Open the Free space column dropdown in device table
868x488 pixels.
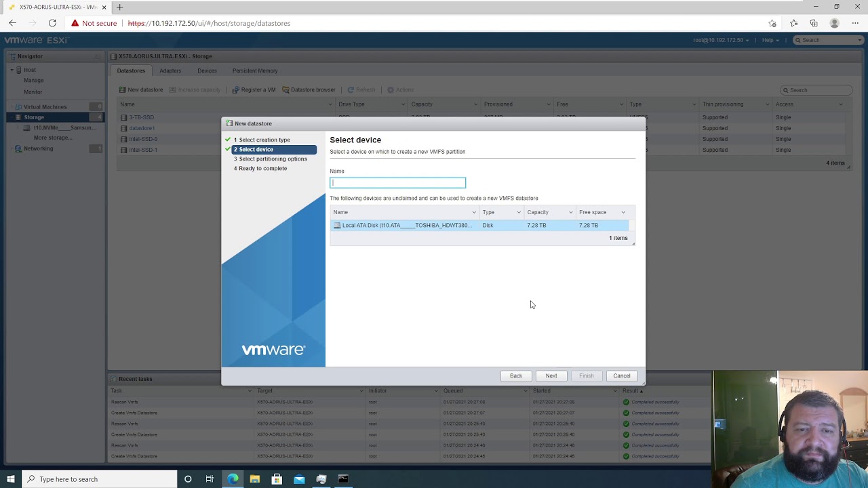coord(623,212)
